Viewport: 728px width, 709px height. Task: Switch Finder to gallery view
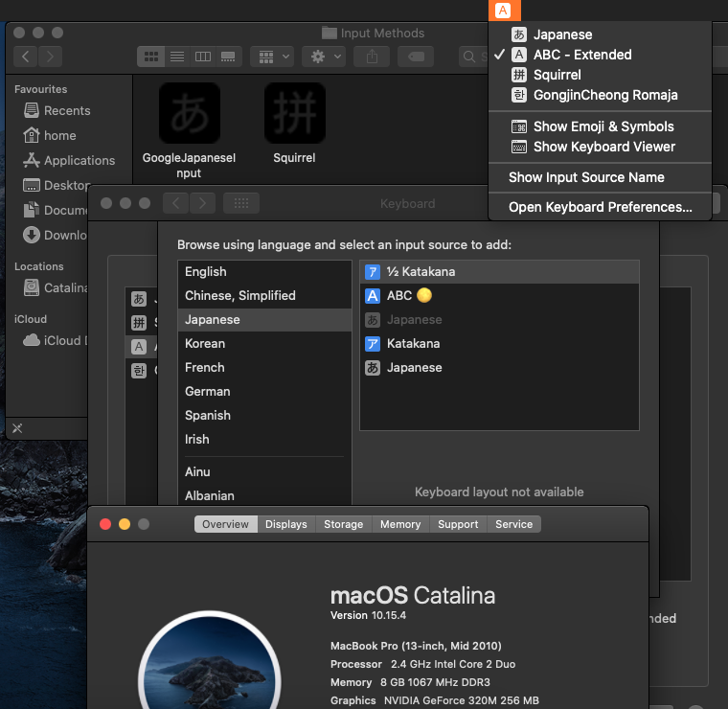228,57
